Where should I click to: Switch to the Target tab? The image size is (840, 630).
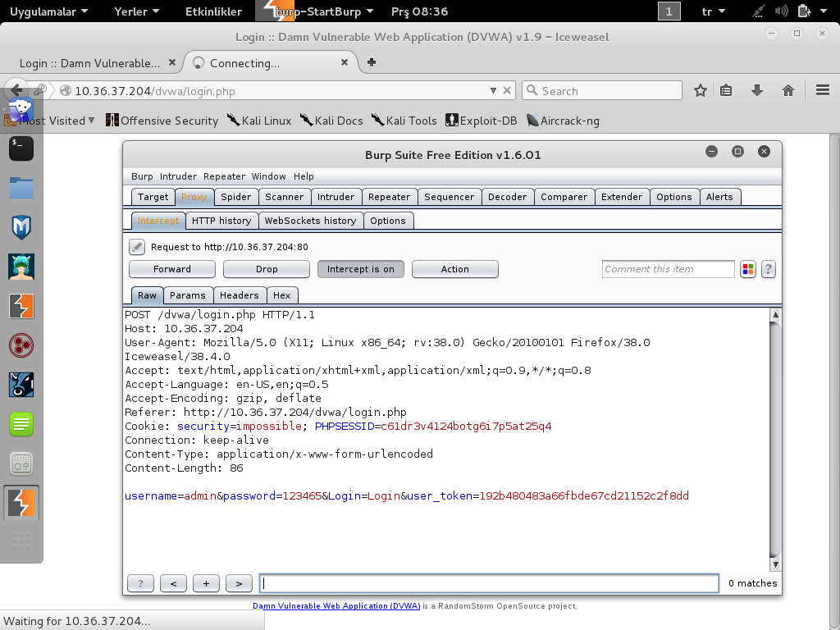coord(153,197)
